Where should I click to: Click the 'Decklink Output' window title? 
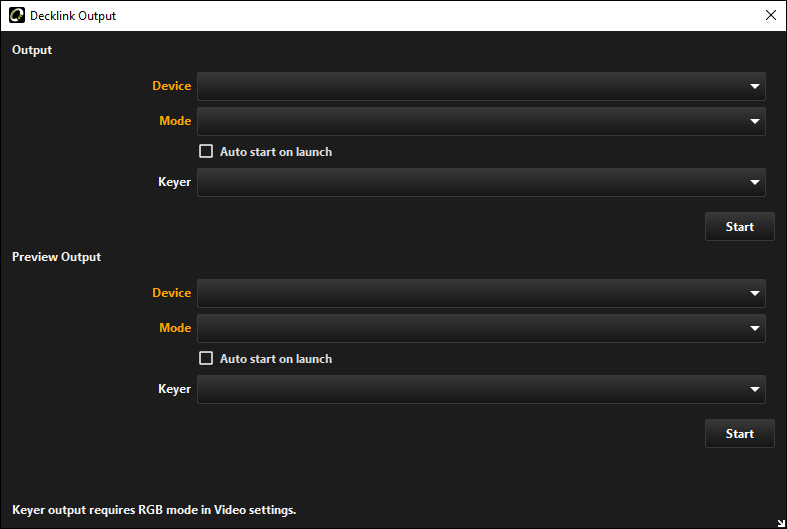[73, 16]
